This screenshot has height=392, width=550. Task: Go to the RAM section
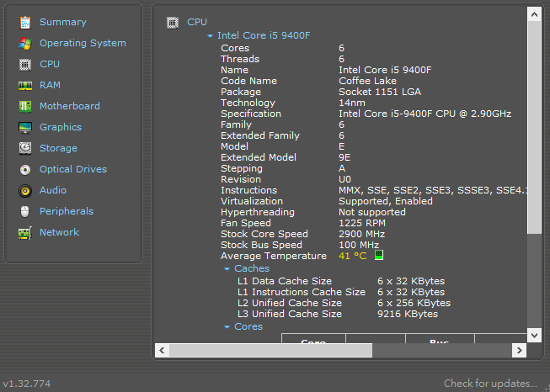tap(50, 85)
